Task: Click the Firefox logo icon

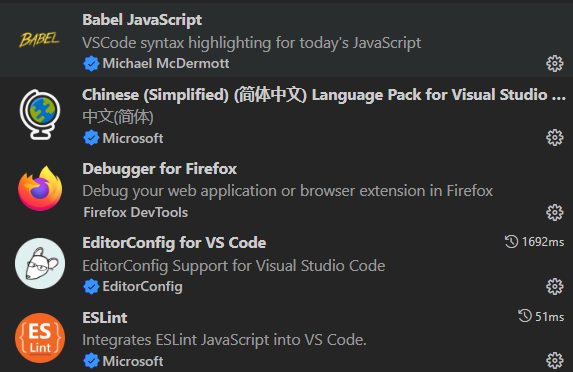Action: pos(40,189)
